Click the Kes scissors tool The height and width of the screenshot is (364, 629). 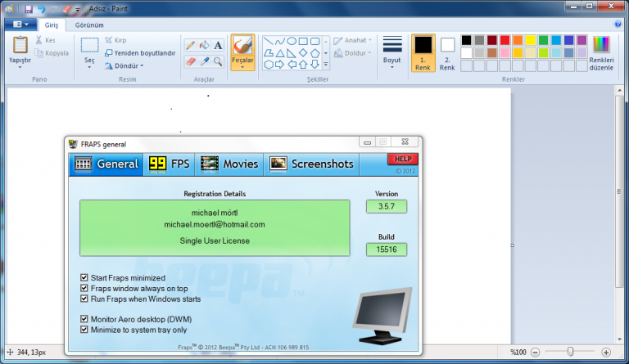pyautogui.click(x=45, y=40)
